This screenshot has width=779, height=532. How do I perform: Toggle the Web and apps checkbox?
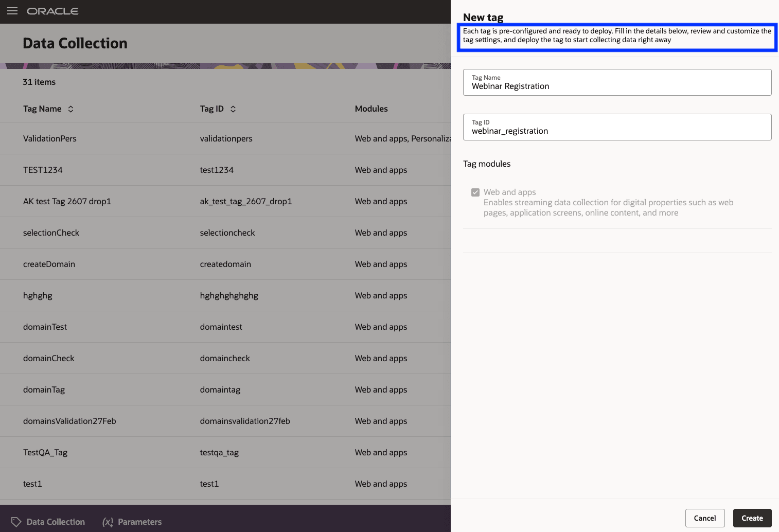[x=475, y=192]
